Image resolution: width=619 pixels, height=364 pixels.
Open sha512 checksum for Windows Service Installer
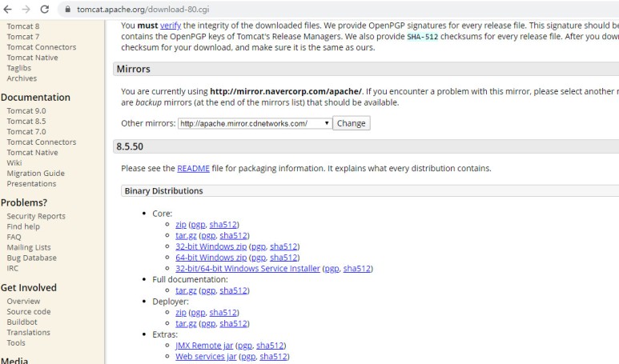coord(357,269)
